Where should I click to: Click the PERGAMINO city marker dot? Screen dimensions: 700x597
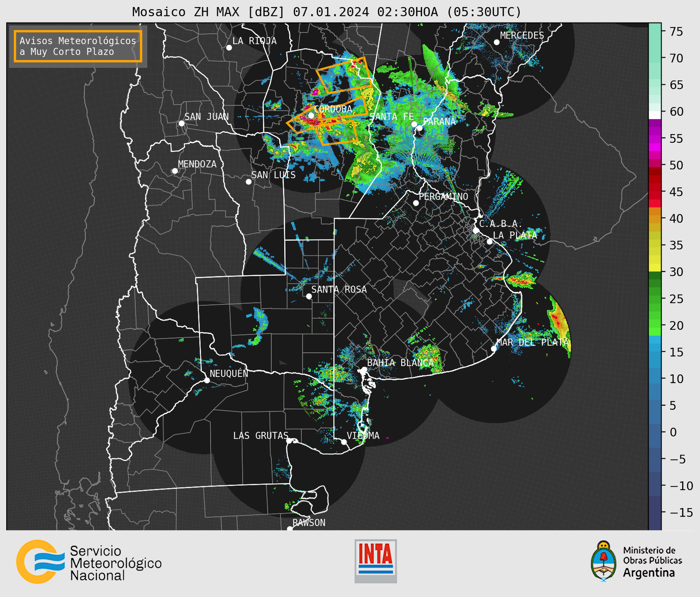coord(416,203)
